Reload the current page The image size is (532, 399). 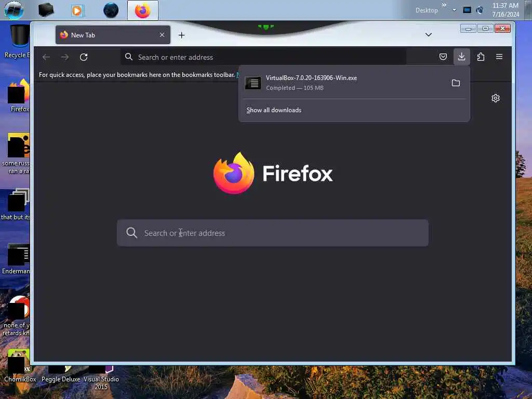pos(84,57)
